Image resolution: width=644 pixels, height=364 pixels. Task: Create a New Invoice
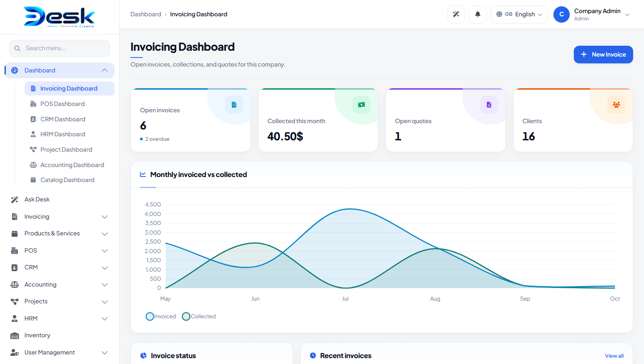(603, 54)
